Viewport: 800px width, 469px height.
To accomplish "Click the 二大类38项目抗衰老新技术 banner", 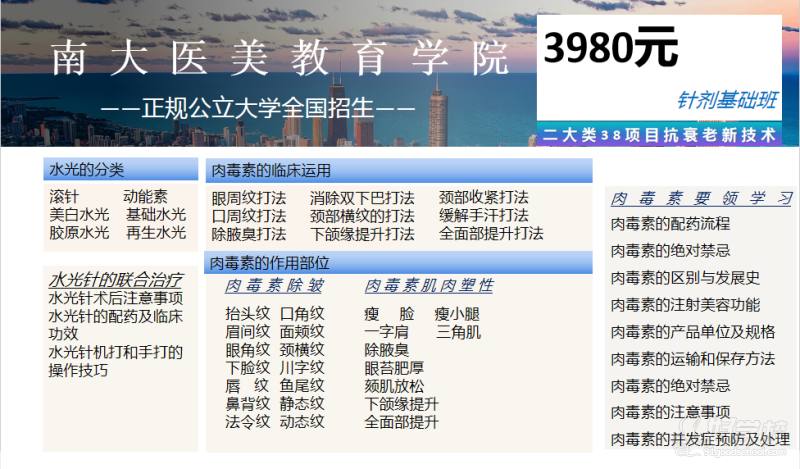I will click(659, 135).
